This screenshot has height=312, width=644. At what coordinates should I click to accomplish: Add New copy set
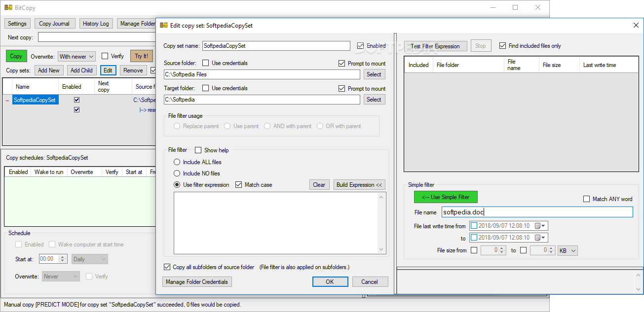[x=49, y=70]
